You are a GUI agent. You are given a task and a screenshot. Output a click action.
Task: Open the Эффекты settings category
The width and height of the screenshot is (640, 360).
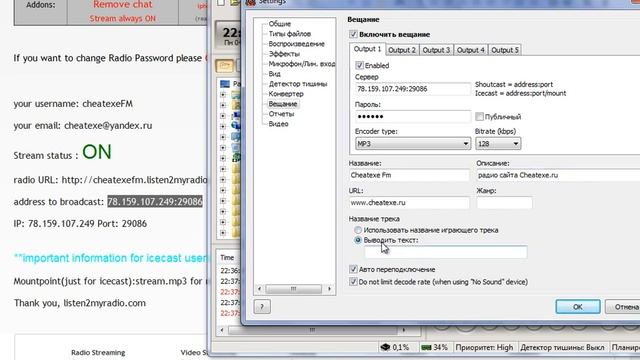tap(284, 54)
